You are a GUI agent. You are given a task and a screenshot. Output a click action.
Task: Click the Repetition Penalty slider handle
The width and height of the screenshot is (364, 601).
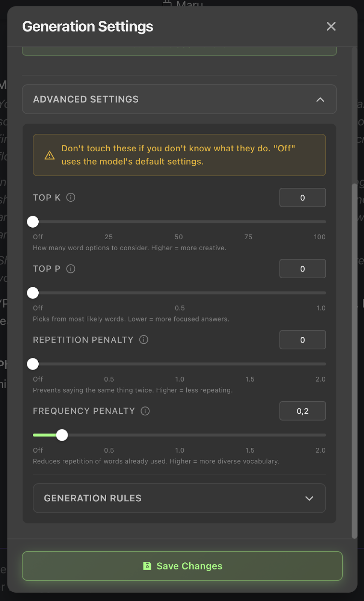(33, 364)
